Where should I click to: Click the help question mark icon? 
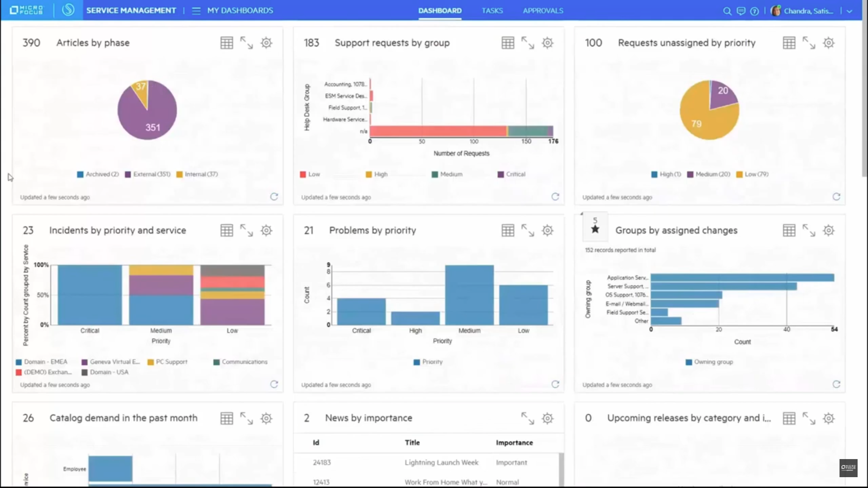(755, 11)
